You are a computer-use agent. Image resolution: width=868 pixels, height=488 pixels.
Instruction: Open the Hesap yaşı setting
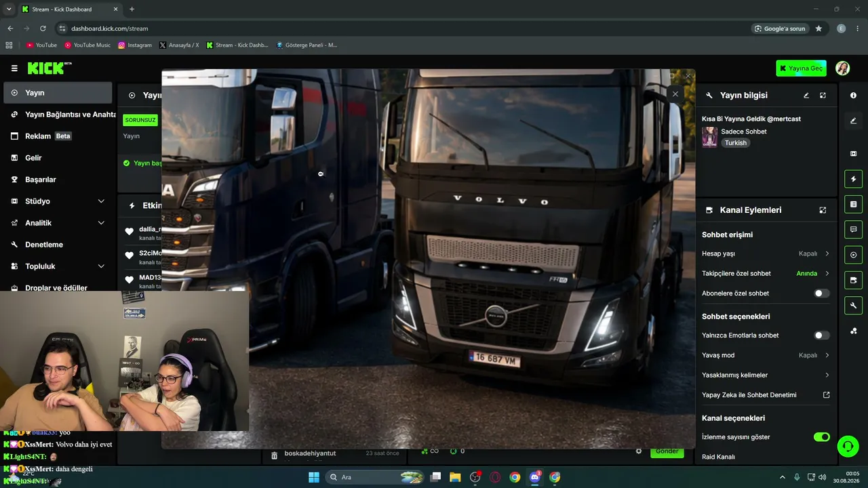[766, 253]
